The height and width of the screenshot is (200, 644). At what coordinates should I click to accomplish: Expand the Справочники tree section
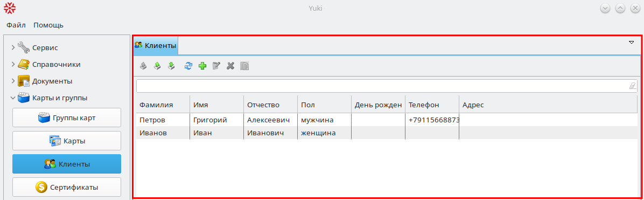13,64
